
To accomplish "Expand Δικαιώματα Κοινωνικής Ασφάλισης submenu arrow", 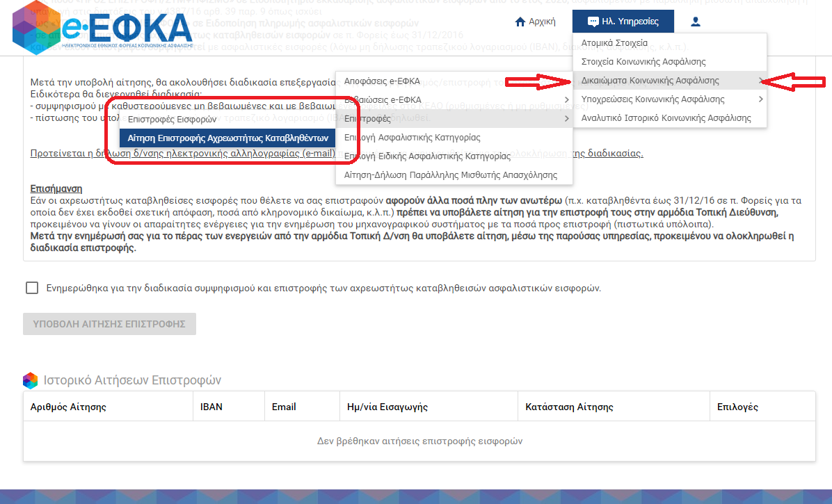I will tap(761, 81).
